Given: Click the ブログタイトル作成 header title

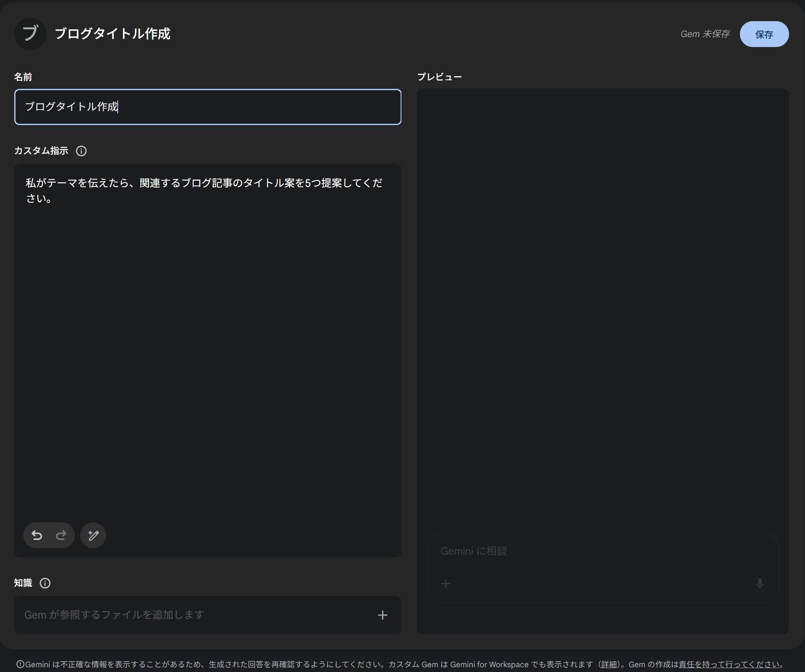Looking at the screenshot, I should point(113,34).
